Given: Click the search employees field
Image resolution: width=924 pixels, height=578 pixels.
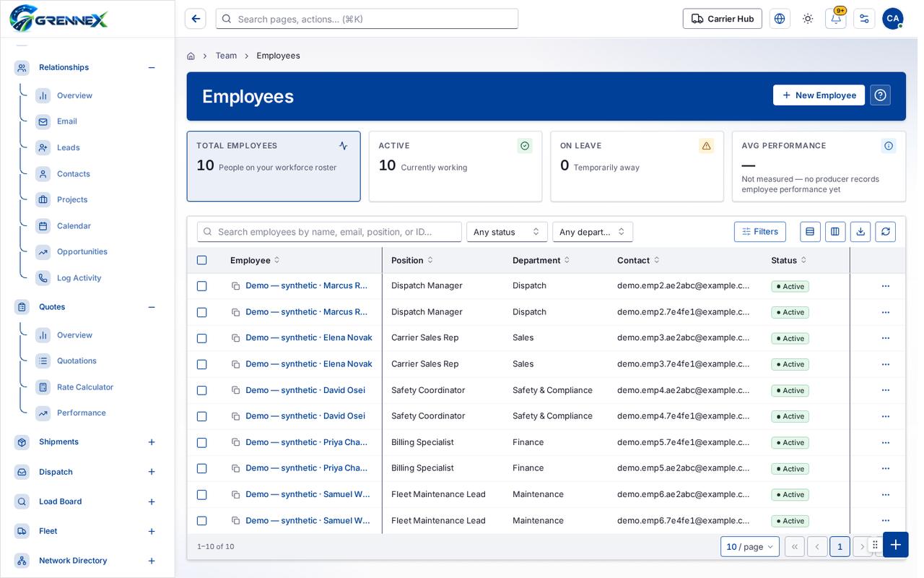Looking at the screenshot, I should pyautogui.click(x=329, y=232).
